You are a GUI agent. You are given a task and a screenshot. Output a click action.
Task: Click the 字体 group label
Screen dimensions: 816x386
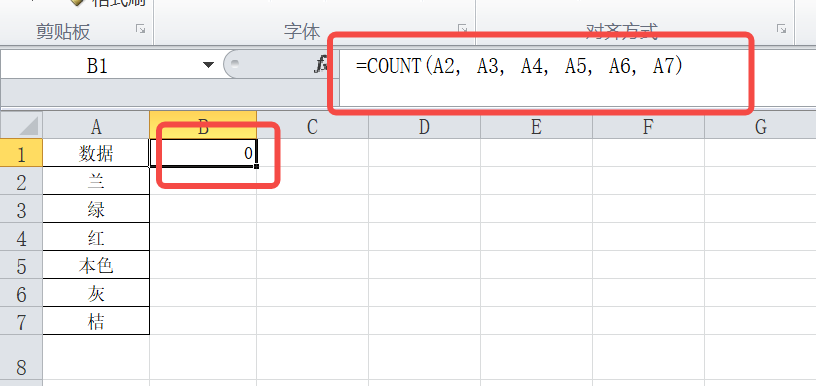(x=302, y=32)
